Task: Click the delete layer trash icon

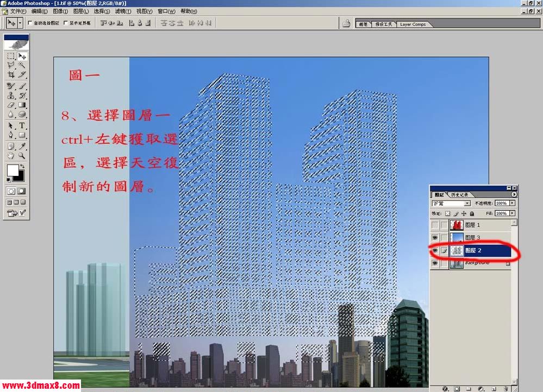Action: coord(505,389)
